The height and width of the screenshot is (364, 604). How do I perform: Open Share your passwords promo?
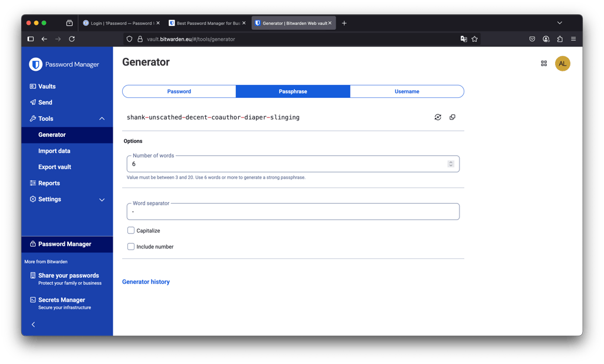68,279
